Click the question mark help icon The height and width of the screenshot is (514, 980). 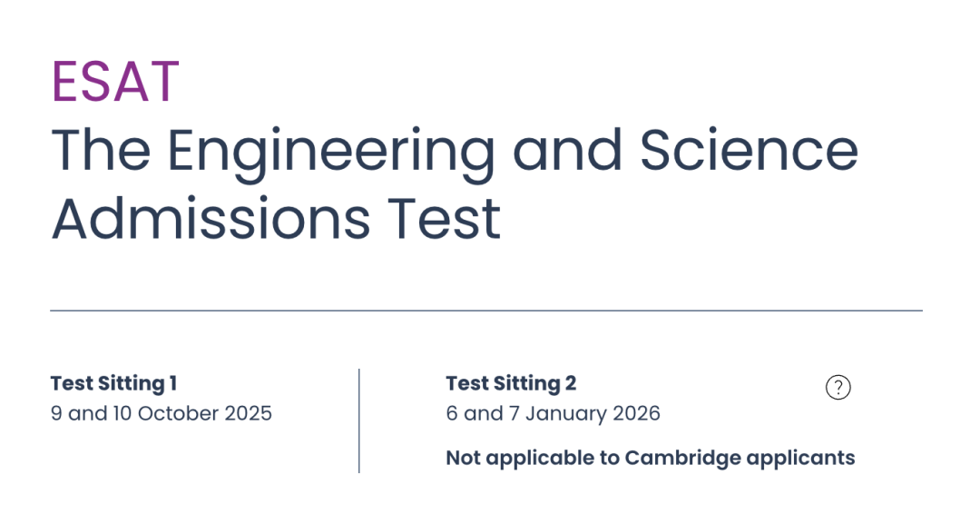[838, 388]
